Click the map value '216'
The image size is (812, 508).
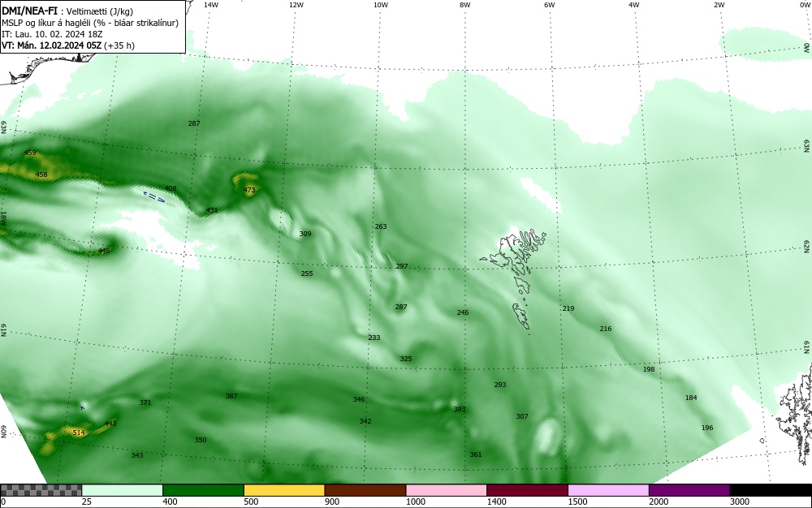pos(606,329)
